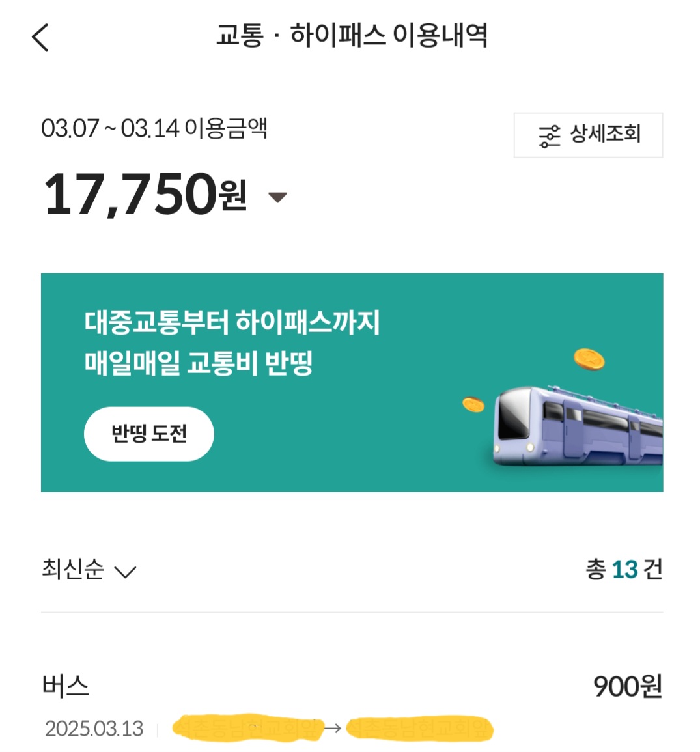The width and height of the screenshot is (700, 752).
Task: Select the 03.07 ~ 03.14 이용금액 date range
Action: coord(154,128)
